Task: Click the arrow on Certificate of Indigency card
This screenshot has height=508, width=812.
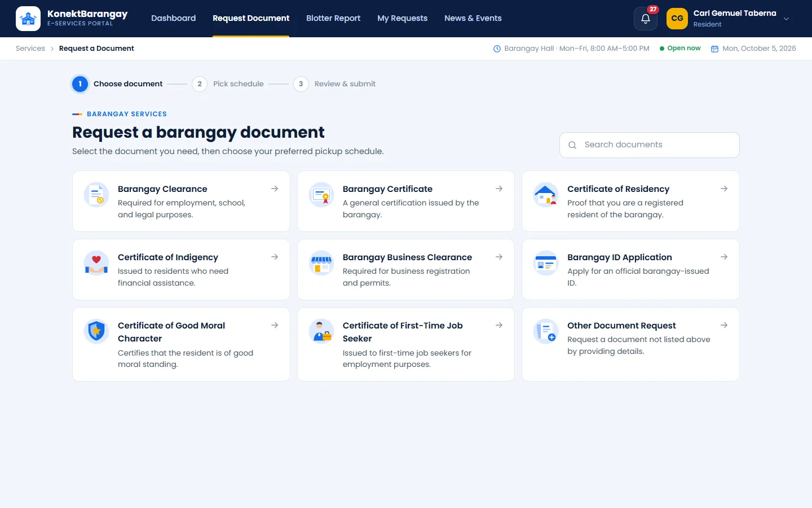Action: [275, 257]
